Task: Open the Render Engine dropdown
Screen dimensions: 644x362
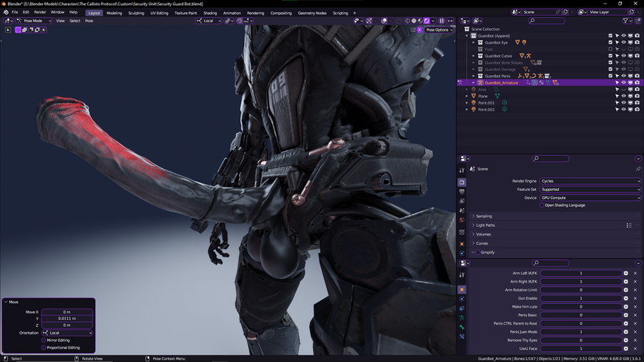Action: (x=590, y=181)
